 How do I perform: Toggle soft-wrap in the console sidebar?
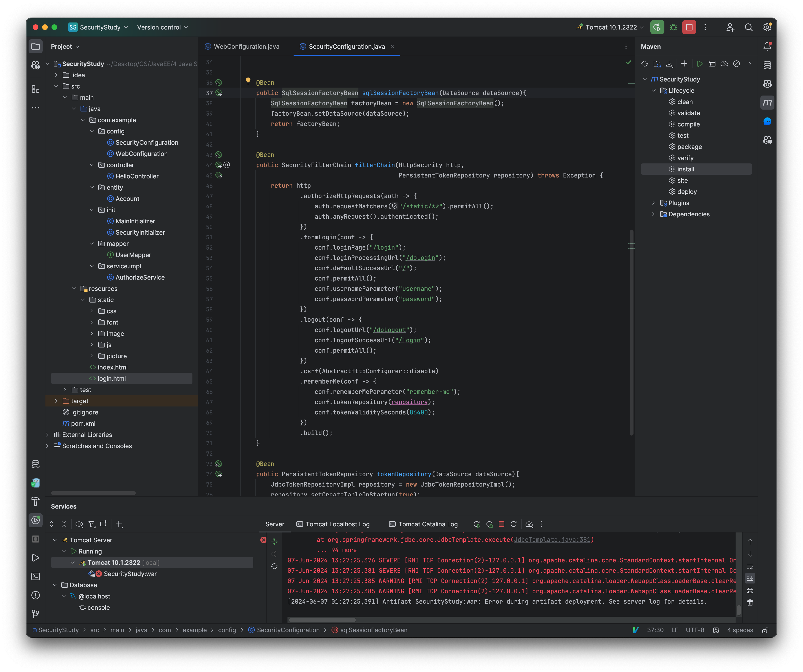pyautogui.click(x=750, y=566)
